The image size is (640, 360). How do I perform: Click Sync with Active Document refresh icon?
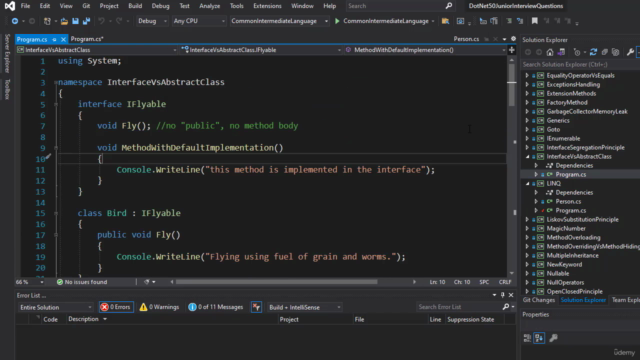tap(593, 52)
